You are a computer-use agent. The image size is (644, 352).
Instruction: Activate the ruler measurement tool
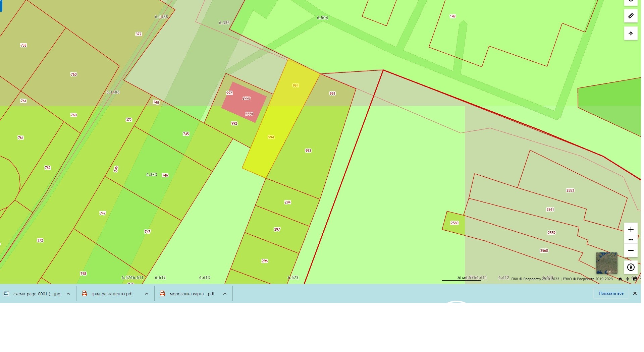click(631, 16)
